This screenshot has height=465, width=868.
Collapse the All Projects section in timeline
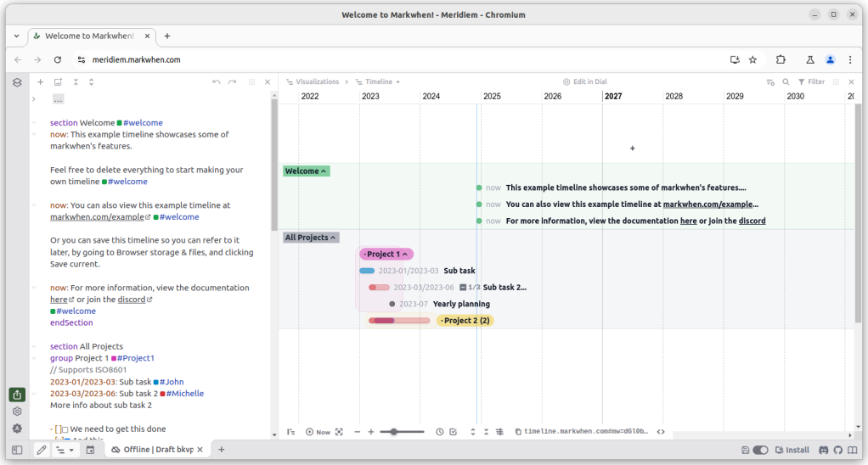click(x=311, y=238)
